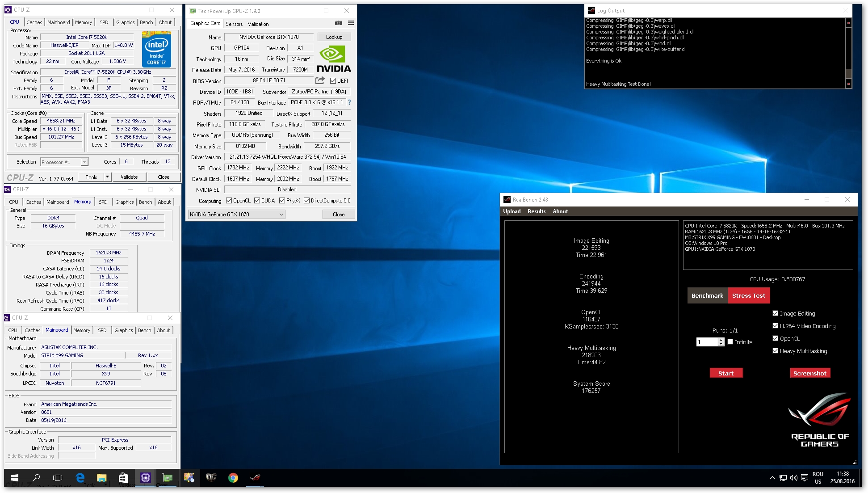Click the Runs number input field

coord(707,342)
